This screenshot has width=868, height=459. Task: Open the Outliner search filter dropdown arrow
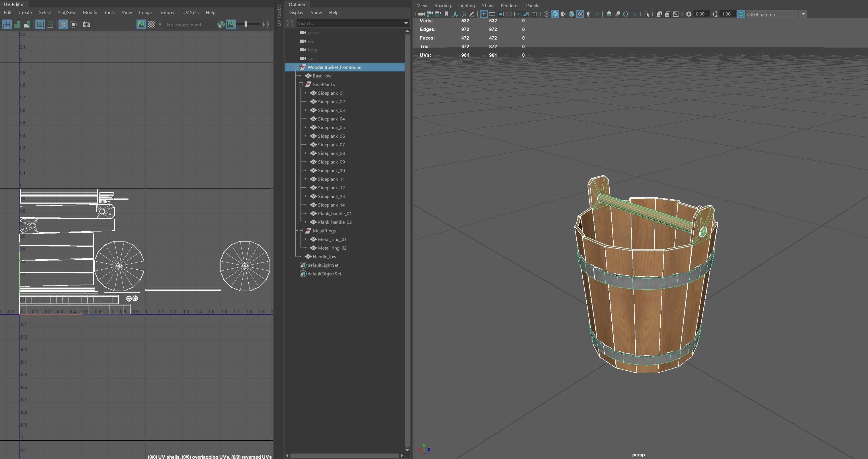406,23
